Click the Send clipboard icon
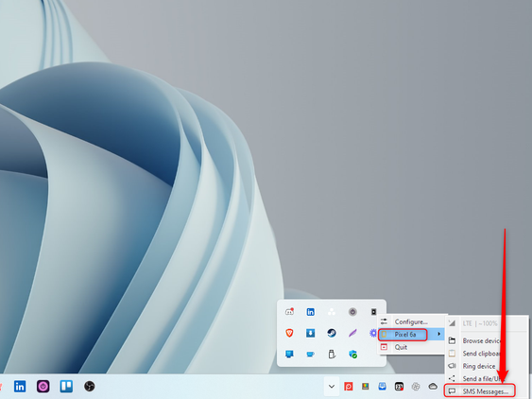Viewport: 532px width, 399px height. click(x=452, y=354)
